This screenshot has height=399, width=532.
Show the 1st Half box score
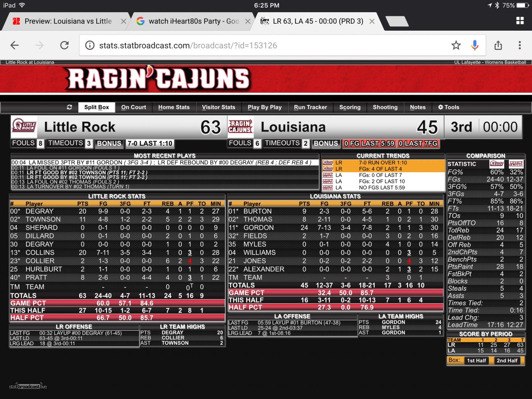[476, 361]
